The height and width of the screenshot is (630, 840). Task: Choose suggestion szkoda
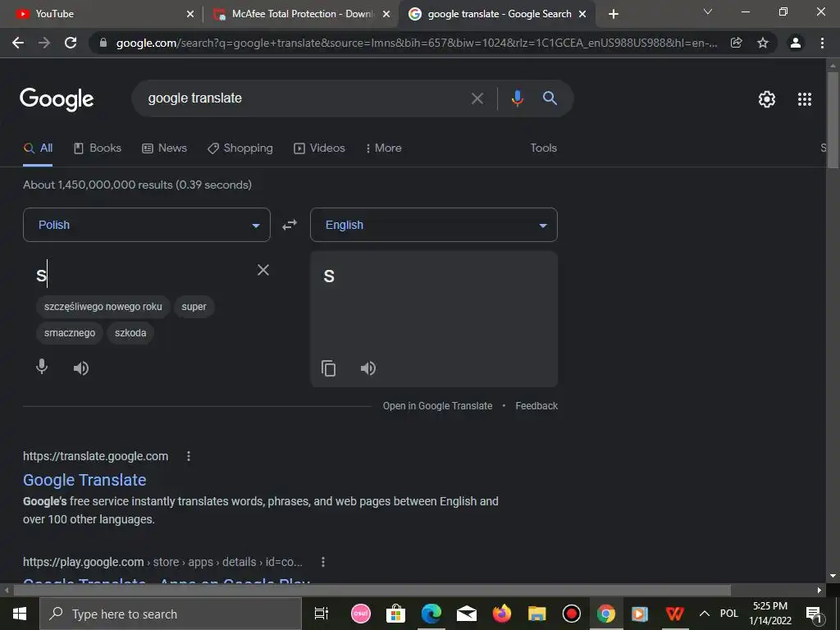tap(130, 333)
